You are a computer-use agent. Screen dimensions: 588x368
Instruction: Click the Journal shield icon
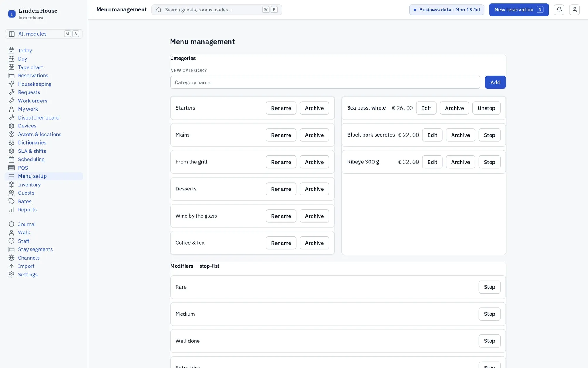coord(11,224)
